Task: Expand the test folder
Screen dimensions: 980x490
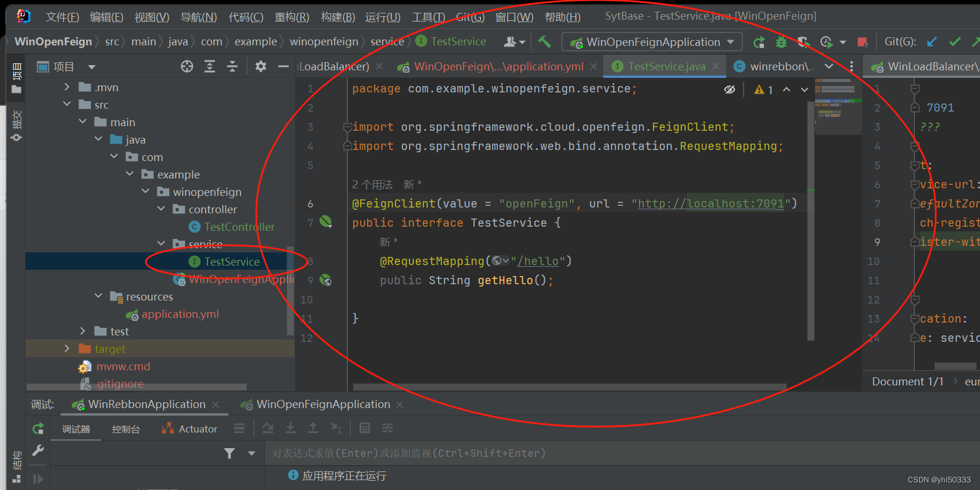Action: 82,331
